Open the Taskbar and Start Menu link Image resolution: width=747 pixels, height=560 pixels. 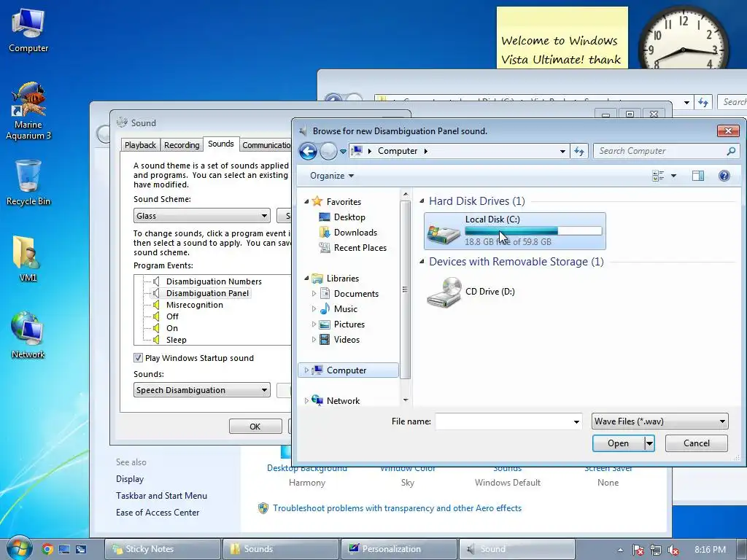(161, 496)
